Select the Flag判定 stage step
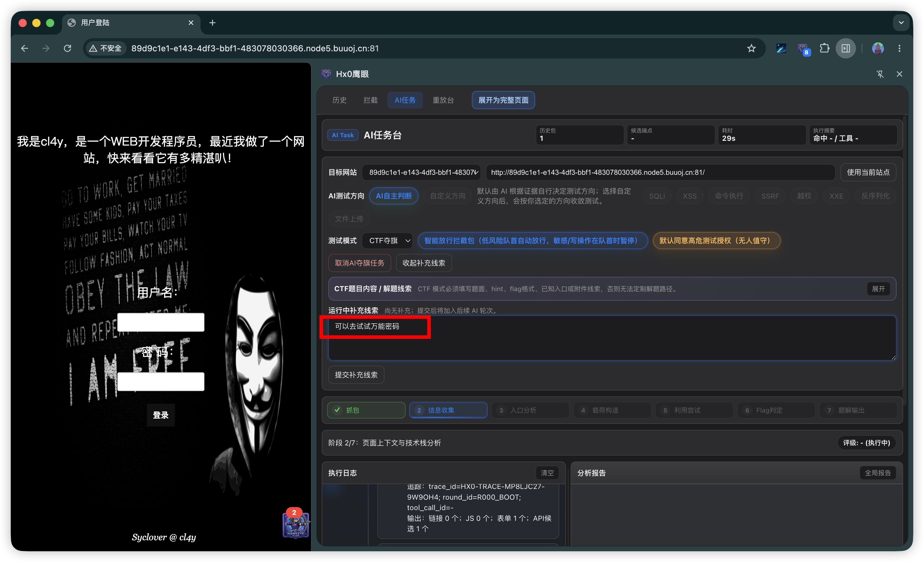This screenshot has height=562, width=924. 777,410
